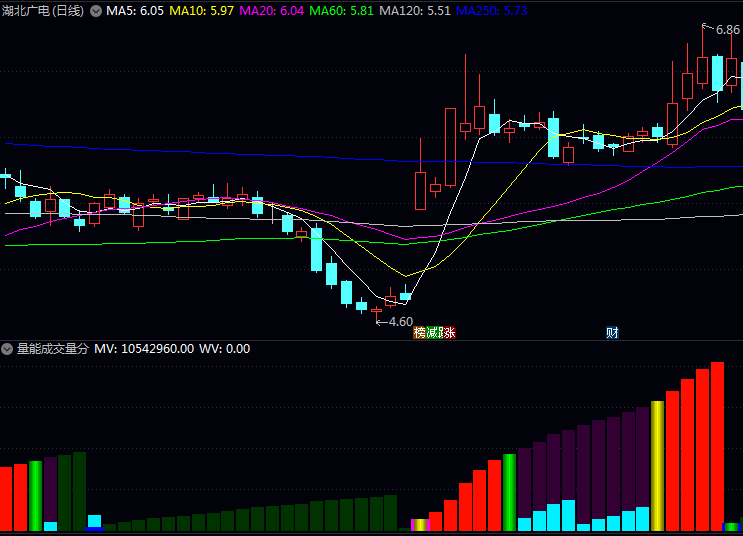Click the magenta MA20 indicator label
743x536 pixels.
point(272,10)
